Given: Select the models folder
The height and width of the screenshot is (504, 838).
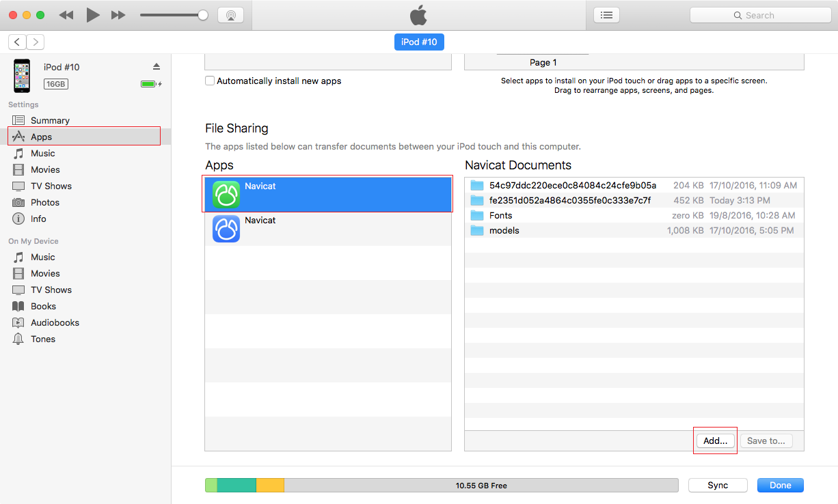Looking at the screenshot, I should (634, 230).
